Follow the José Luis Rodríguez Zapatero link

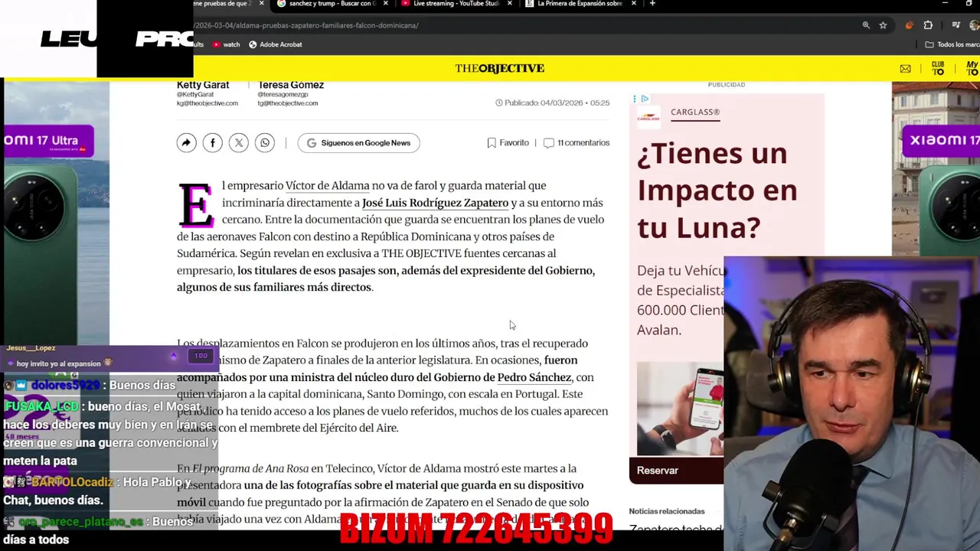(x=435, y=203)
